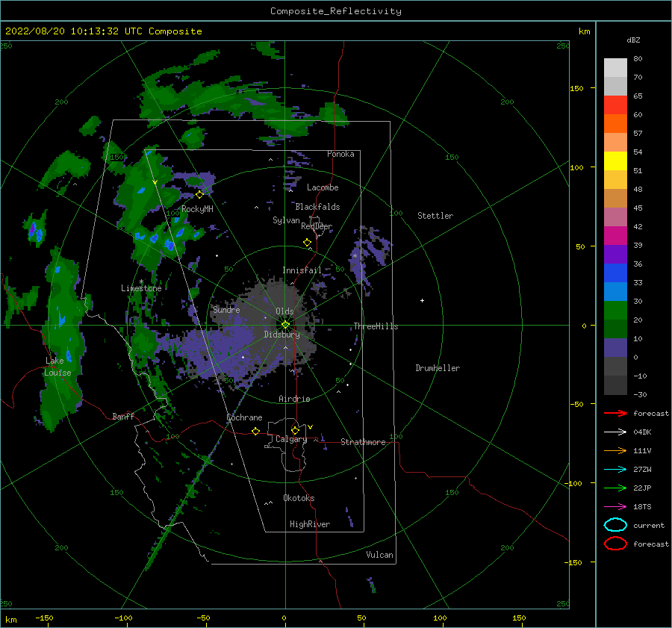Click the current legend label text
672x628 pixels.
pyautogui.click(x=649, y=525)
